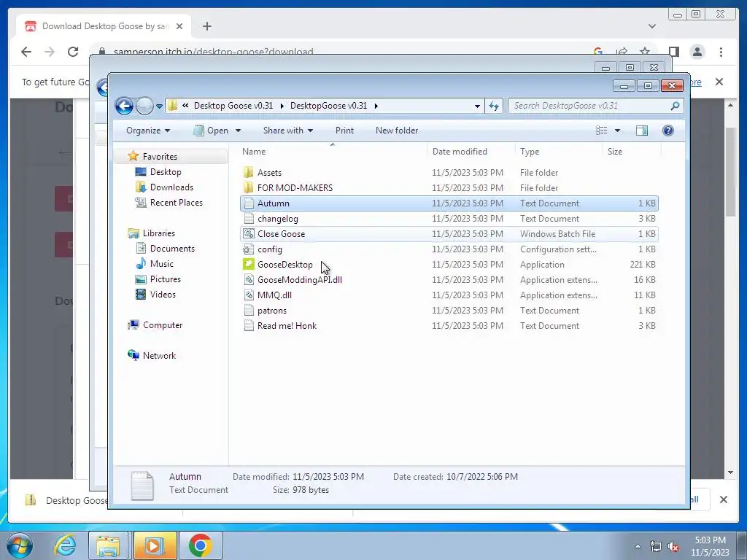Image resolution: width=747 pixels, height=560 pixels.
Task: Refresh the DesktopGoose v0.31 folder view
Action: coord(494,106)
